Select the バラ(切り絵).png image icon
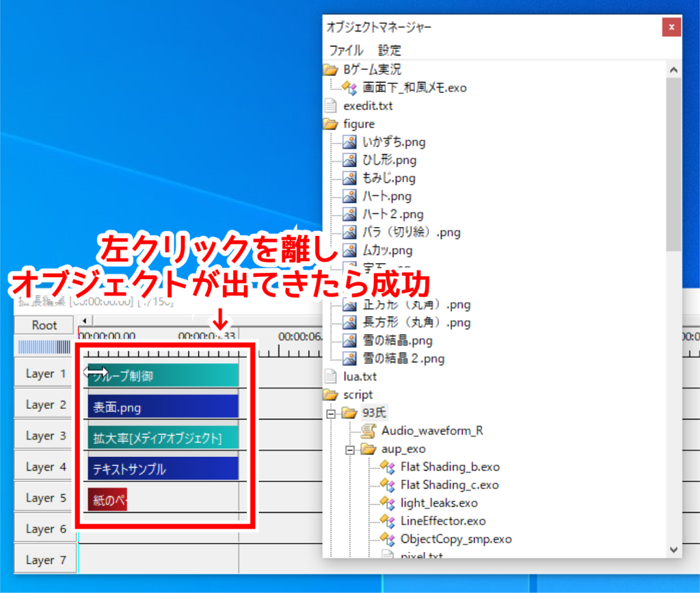The image size is (700, 593). tap(349, 232)
